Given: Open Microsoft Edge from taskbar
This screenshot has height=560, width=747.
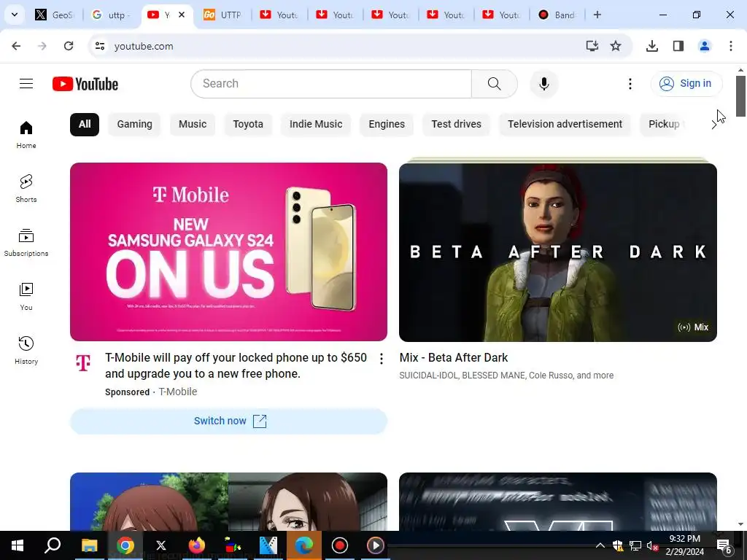Looking at the screenshot, I should pyautogui.click(x=303, y=545).
